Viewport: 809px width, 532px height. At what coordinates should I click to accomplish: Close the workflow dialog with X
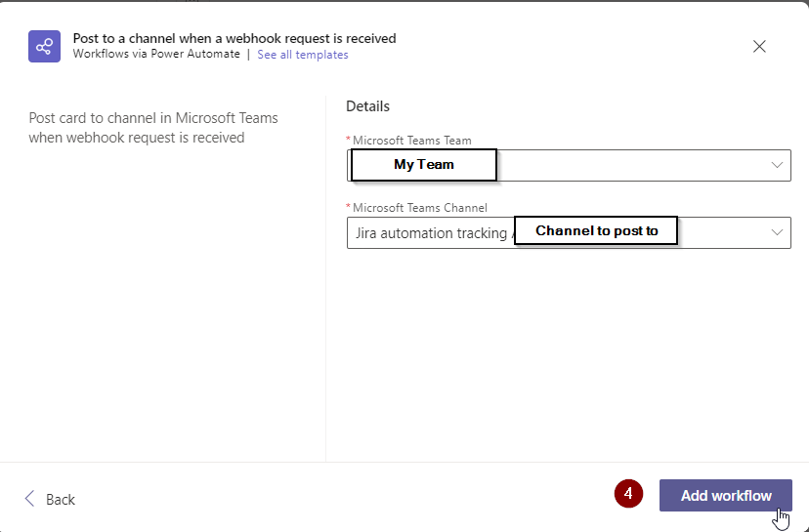[759, 47]
